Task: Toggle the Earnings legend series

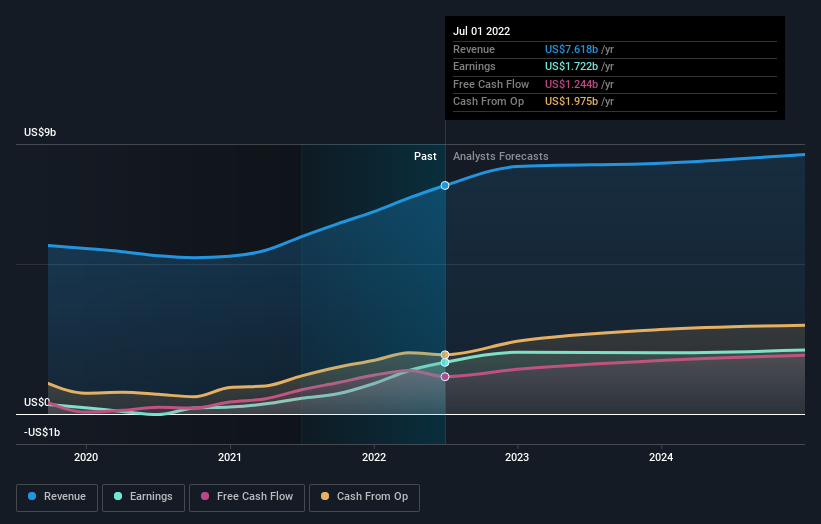Action: coord(143,497)
